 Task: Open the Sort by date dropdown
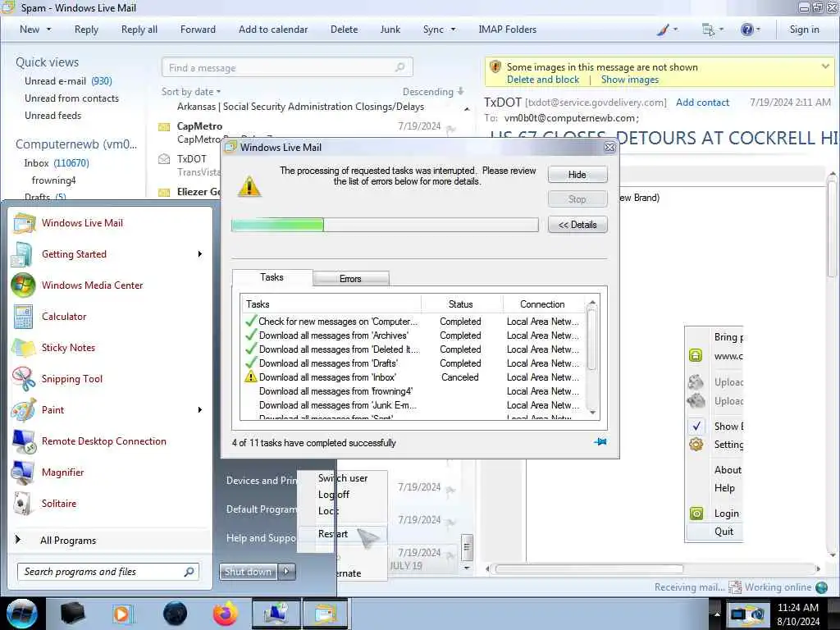pos(190,92)
